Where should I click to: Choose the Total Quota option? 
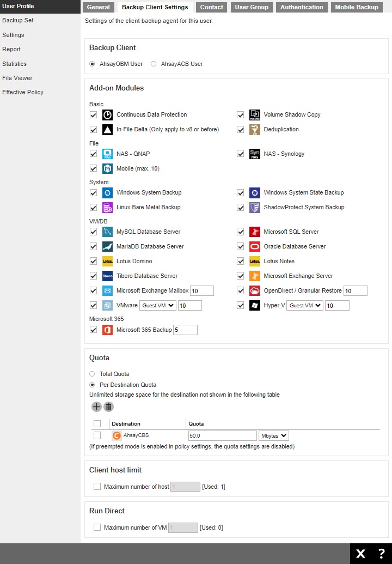[x=92, y=374]
